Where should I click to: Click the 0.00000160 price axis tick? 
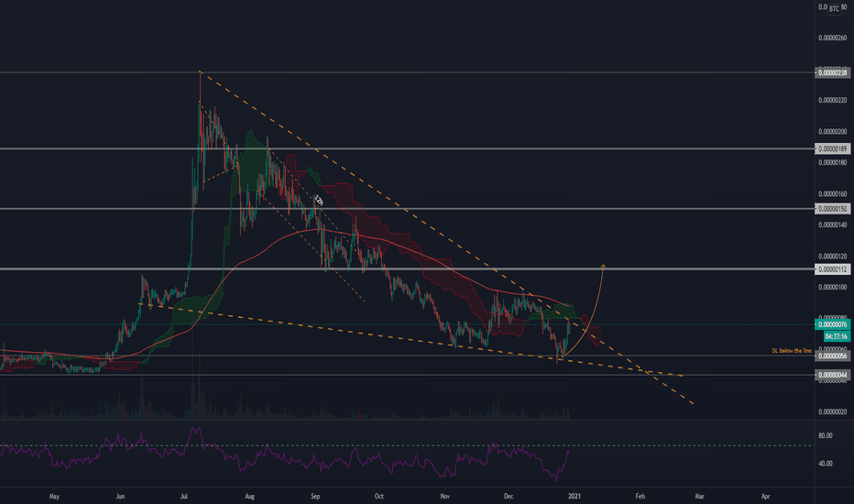833,194
